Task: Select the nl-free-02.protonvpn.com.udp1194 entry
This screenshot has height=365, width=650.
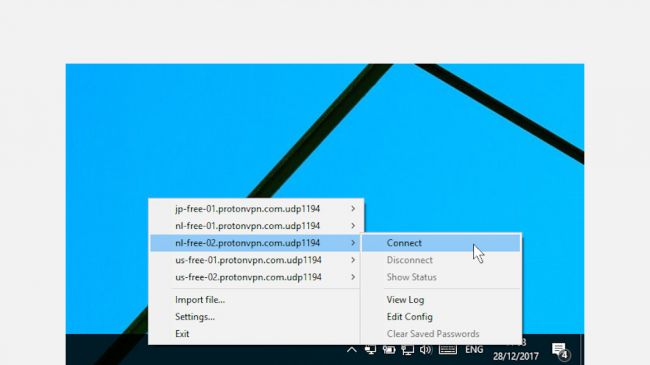Action: point(256,243)
